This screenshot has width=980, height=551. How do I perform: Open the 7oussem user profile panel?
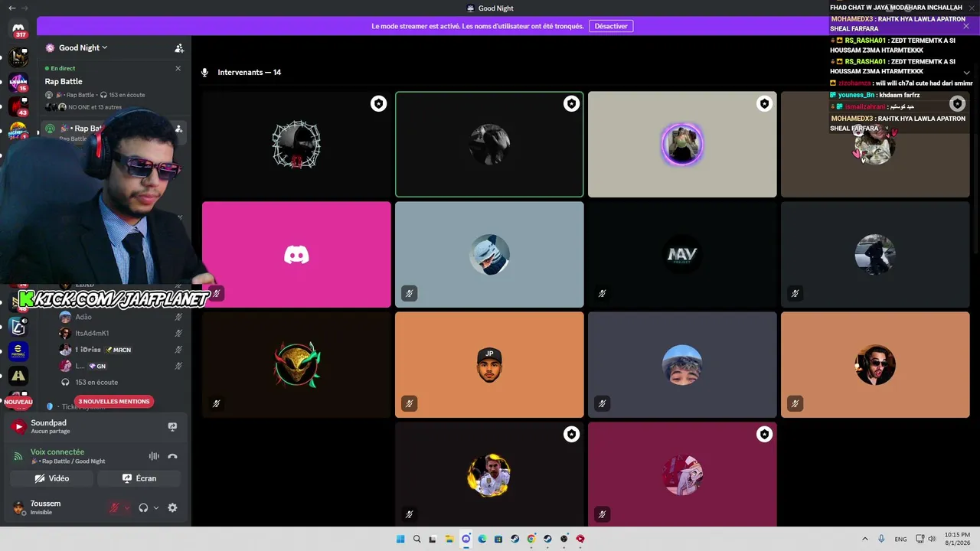pos(46,507)
